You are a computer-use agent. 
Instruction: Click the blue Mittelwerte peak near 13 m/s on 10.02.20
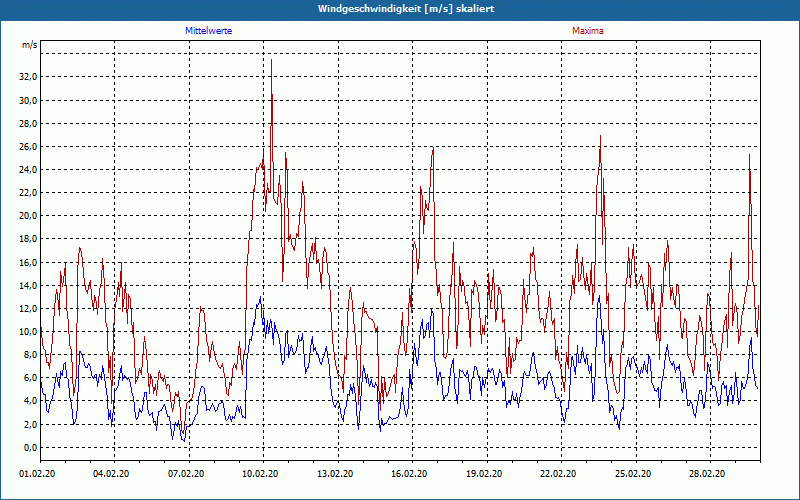pyautogui.click(x=261, y=297)
